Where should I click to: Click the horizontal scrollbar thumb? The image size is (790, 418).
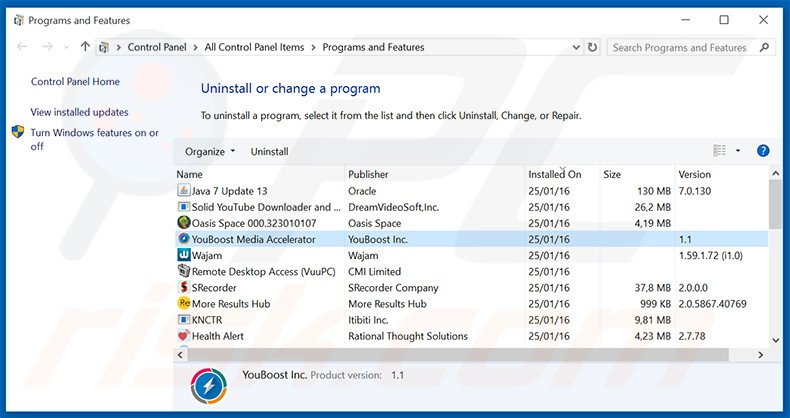(x=457, y=355)
